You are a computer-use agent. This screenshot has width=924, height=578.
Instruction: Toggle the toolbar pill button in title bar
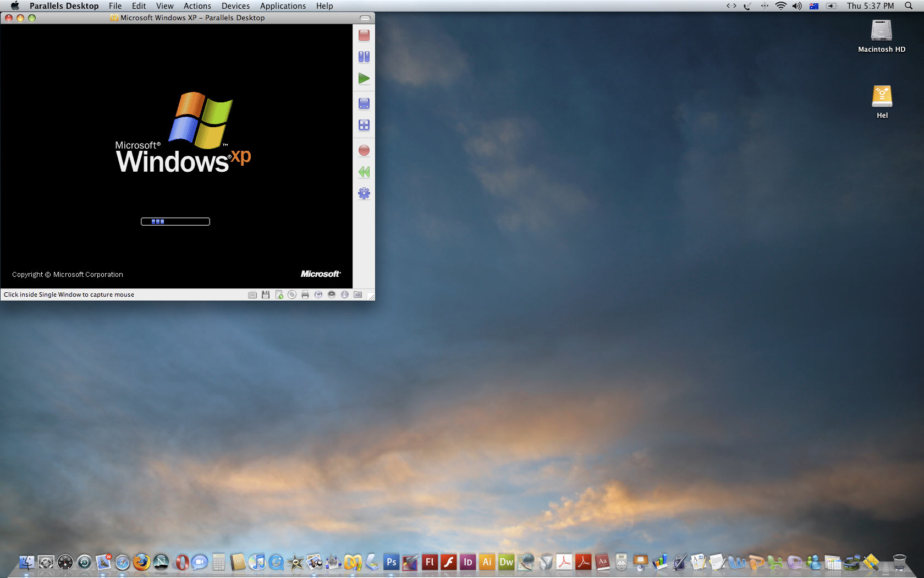[x=365, y=18]
